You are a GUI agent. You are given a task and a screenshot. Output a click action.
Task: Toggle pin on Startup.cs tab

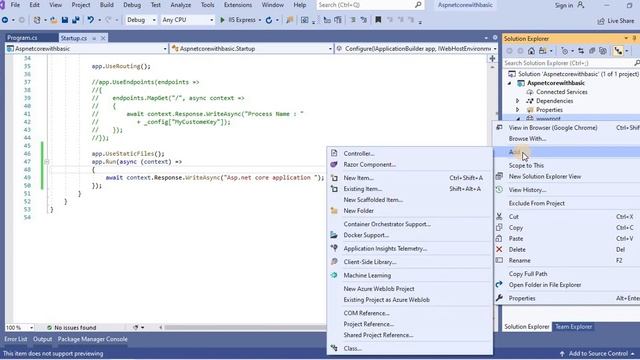pos(94,38)
